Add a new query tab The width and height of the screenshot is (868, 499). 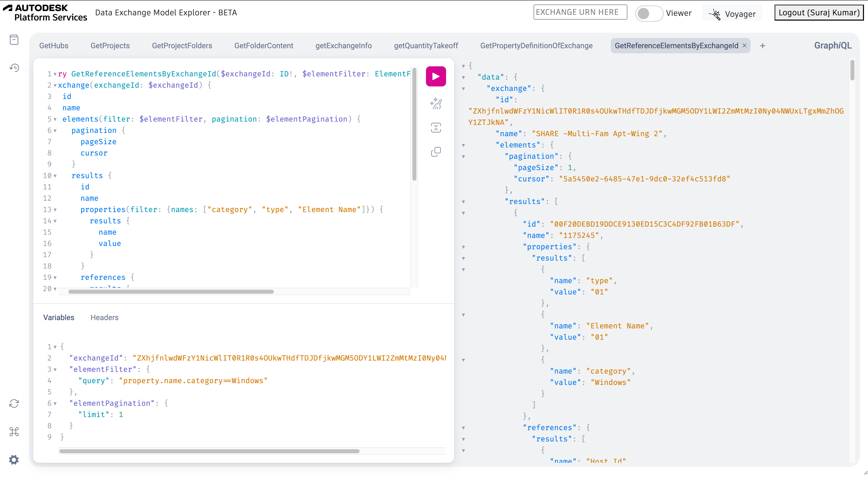tap(762, 46)
